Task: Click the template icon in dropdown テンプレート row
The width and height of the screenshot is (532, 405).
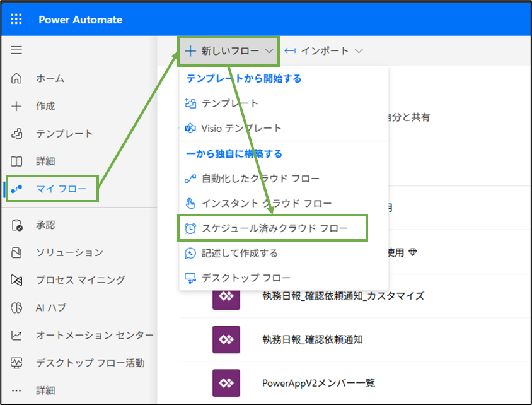Action: click(190, 103)
